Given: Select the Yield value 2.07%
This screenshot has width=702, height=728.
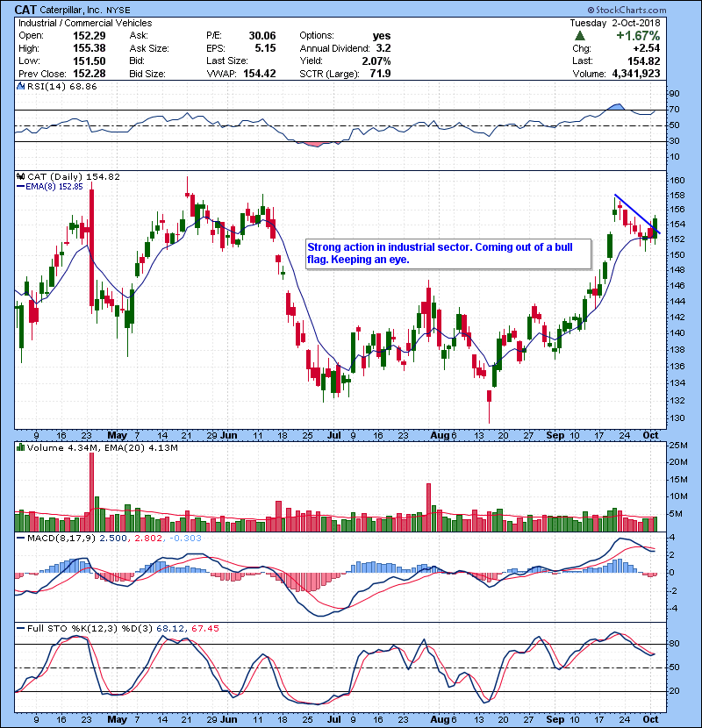Looking at the screenshot, I should [375, 61].
